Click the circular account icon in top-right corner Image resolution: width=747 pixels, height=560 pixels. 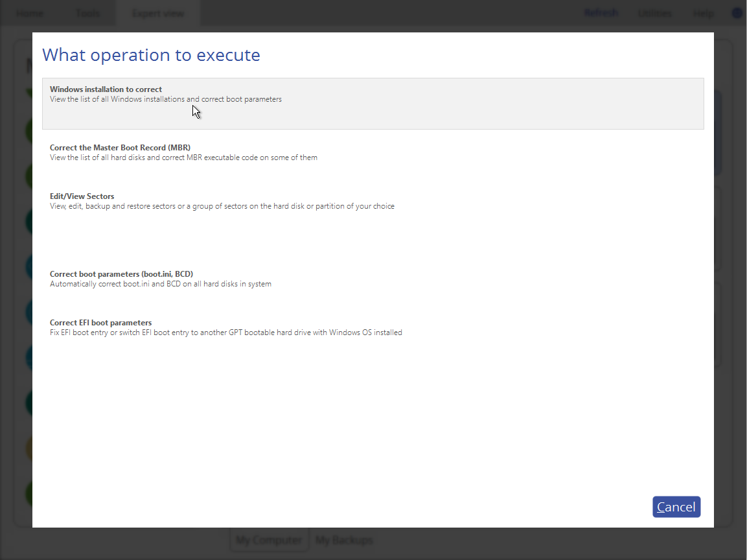click(x=737, y=12)
